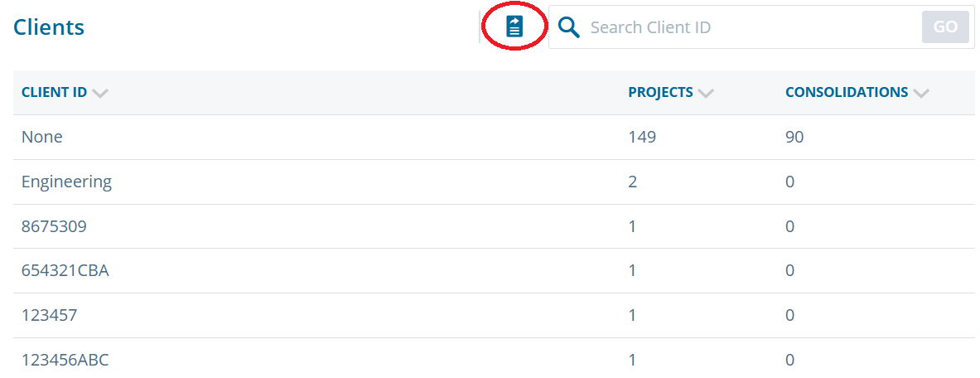
Task: Select client 654321CBA
Action: pyautogui.click(x=65, y=271)
